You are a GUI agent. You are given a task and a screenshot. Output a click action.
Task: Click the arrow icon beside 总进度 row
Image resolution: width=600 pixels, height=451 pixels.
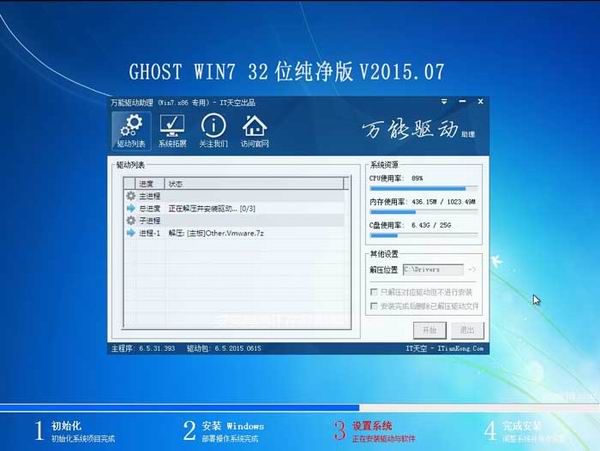[x=131, y=208]
